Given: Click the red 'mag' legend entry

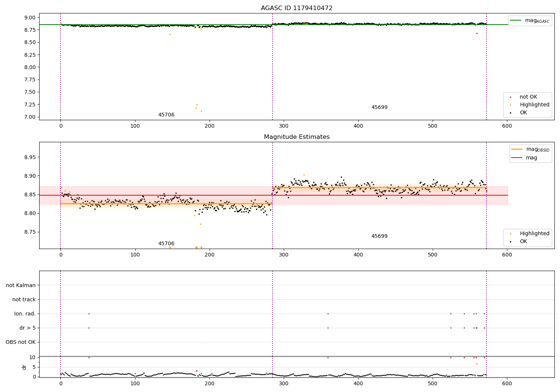Looking at the screenshot, I should point(524,158).
